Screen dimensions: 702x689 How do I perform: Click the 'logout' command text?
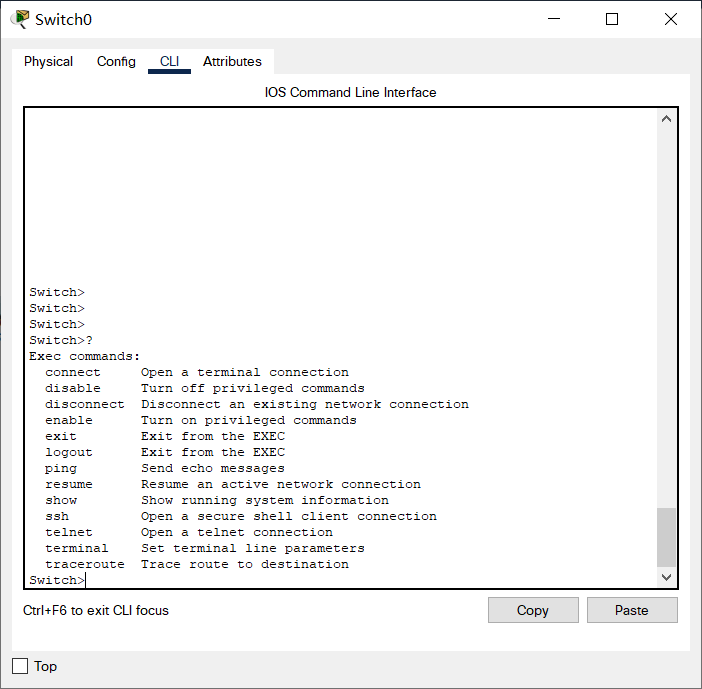pos(68,453)
